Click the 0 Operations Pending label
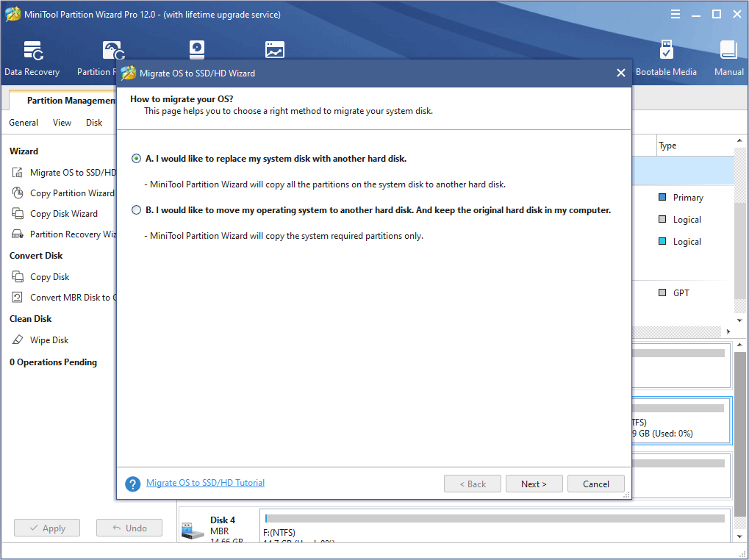The width and height of the screenshot is (749, 560). 53,362
